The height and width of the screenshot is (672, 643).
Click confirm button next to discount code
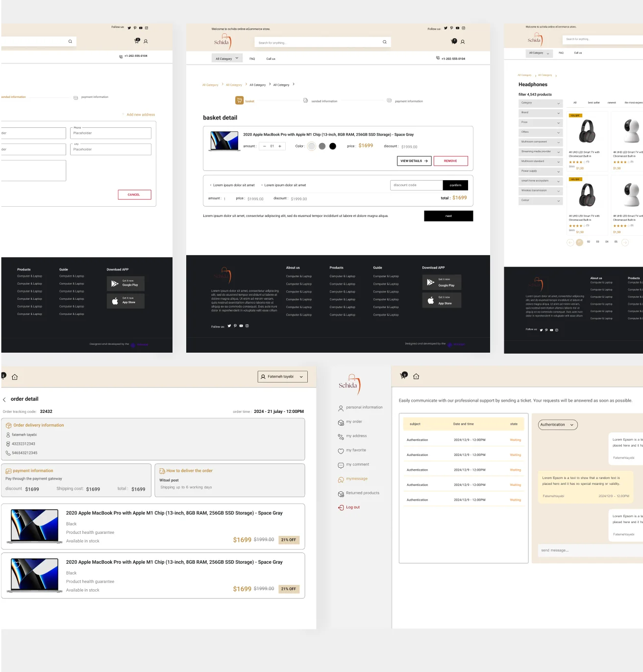455,185
